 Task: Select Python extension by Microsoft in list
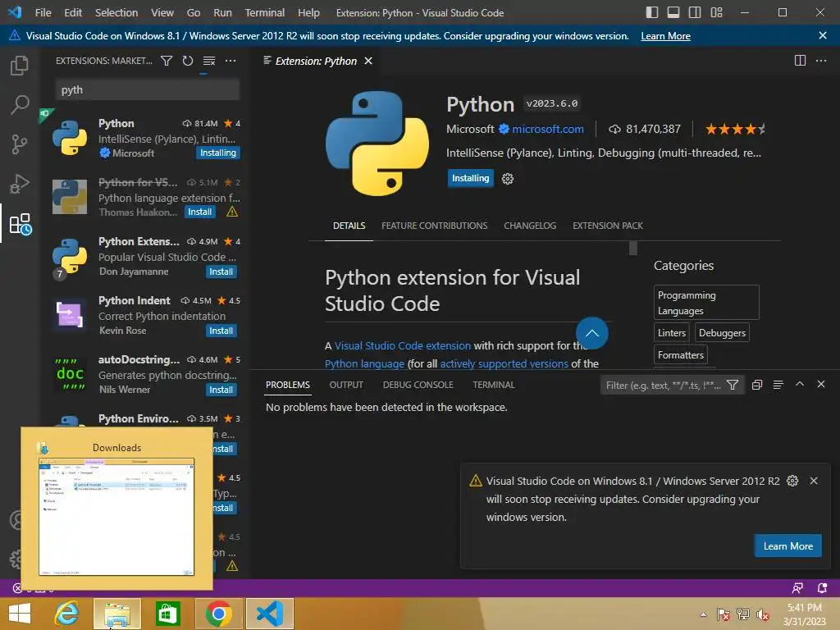click(146, 138)
